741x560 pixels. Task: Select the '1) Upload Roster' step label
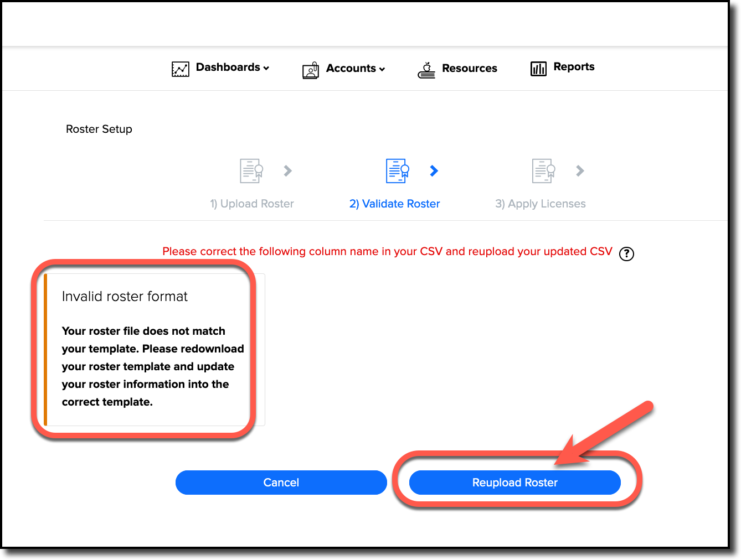(x=252, y=204)
